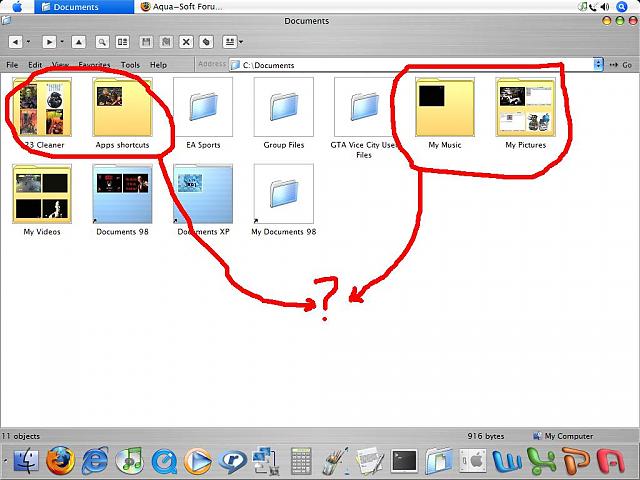The image size is (640, 480).
Task: Click the Go button
Action: [x=621, y=65]
